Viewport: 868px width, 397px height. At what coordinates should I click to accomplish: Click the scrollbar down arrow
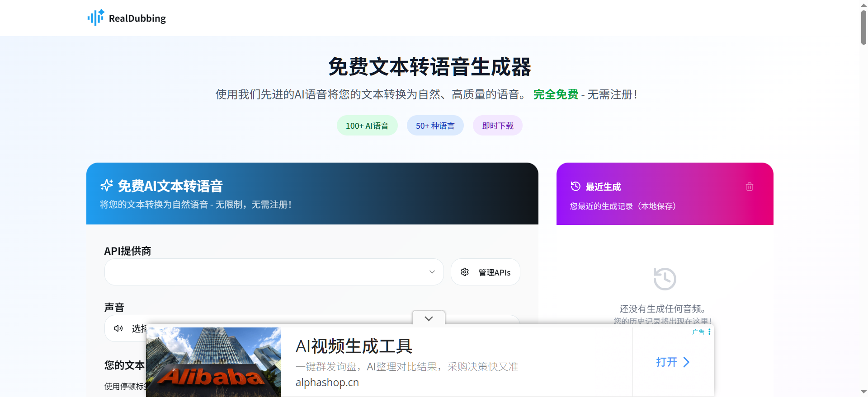(x=863, y=392)
